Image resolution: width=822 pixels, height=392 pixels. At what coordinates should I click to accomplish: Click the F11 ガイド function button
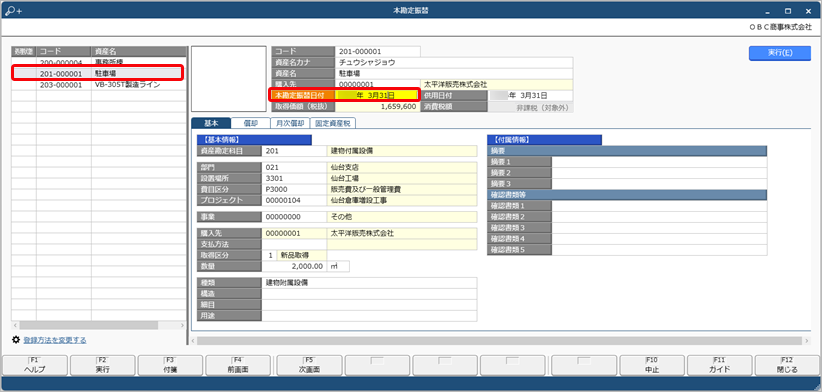coord(719,365)
